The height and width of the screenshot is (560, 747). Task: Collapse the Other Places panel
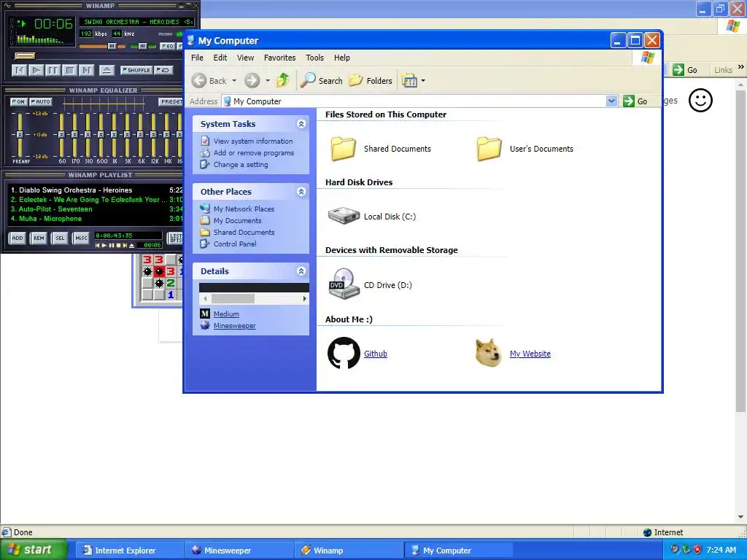click(x=301, y=192)
